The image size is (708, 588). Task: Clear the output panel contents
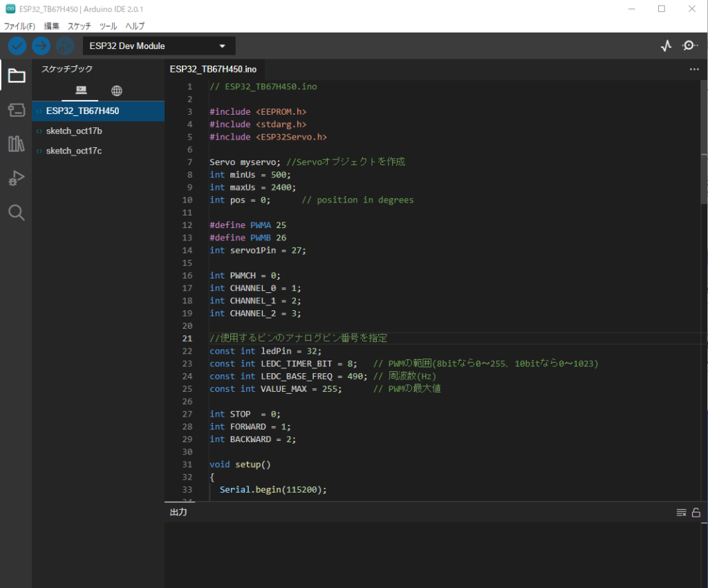point(681,512)
